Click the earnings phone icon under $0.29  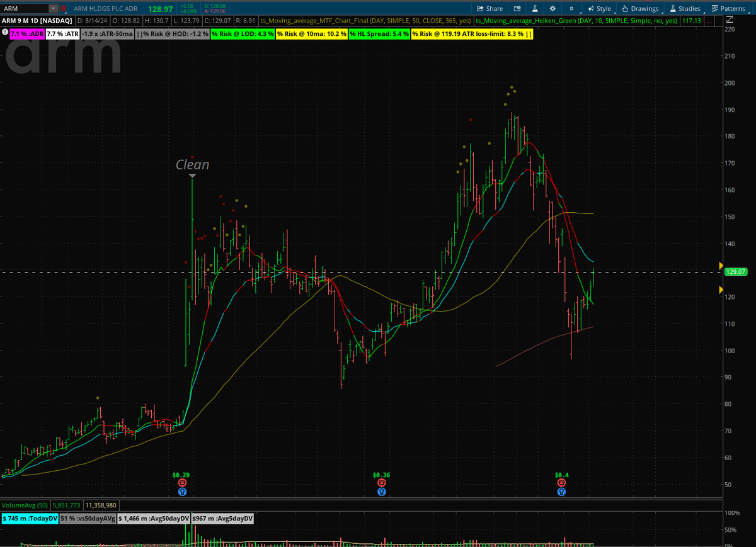click(x=182, y=483)
